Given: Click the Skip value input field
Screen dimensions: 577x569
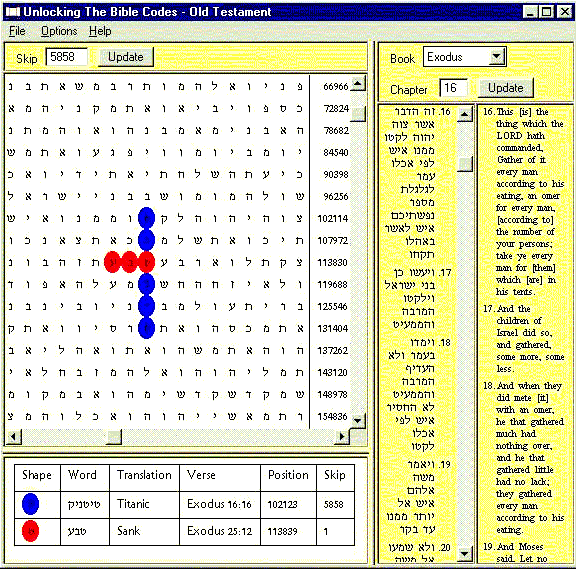Looking at the screenshot, I should [67, 57].
